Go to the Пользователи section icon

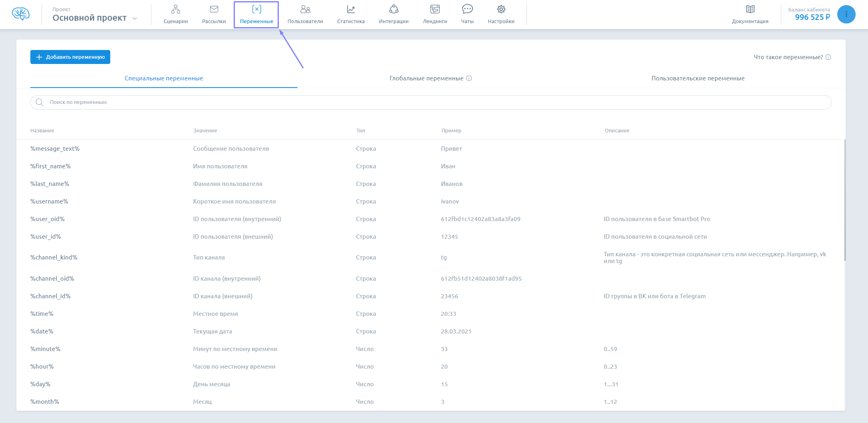pos(305,9)
